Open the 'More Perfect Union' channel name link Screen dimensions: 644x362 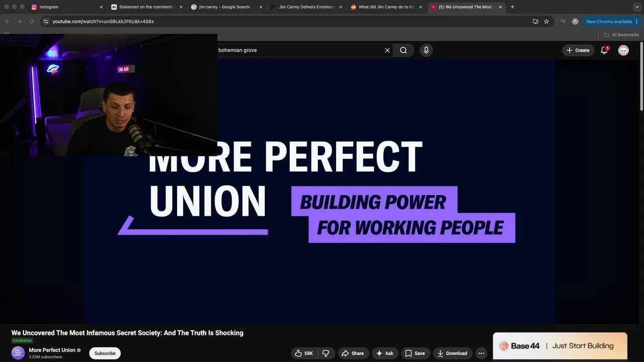pos(52,350)
